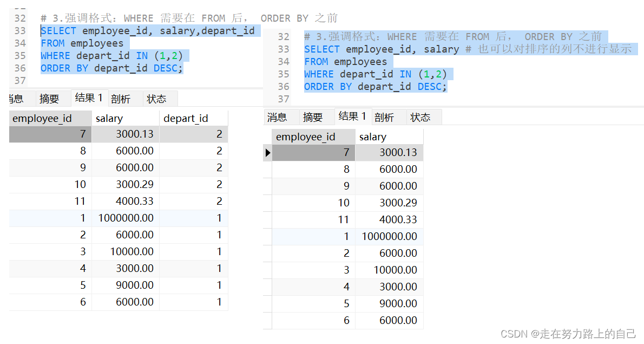
Task: Select the cell showing 1000000.00 in the right grid
Action: pos(390,236)
